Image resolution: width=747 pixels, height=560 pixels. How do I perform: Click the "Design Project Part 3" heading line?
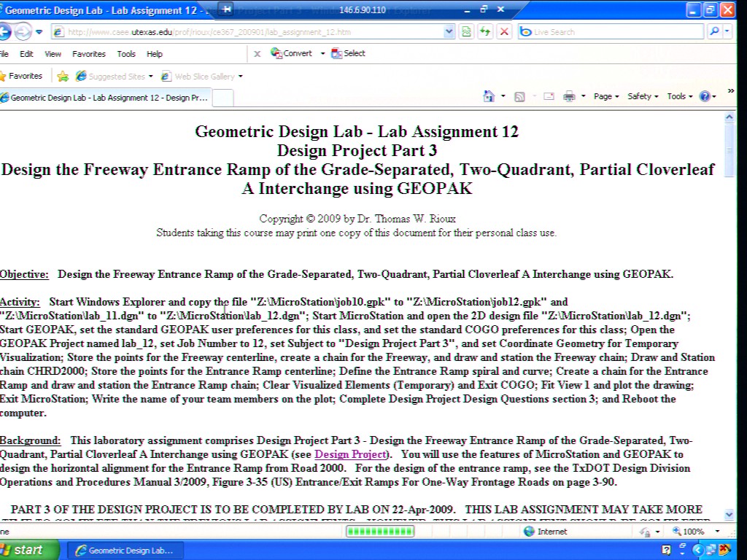(357, 150)
